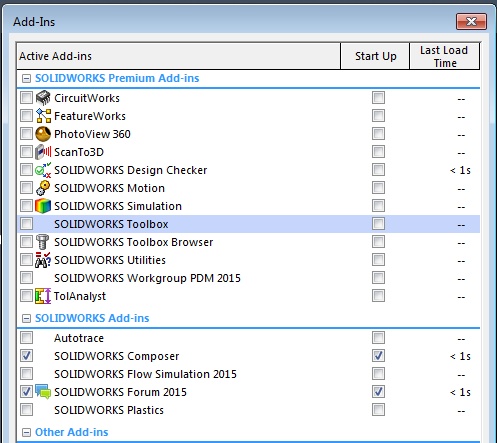Click the SOLIDWORKS Forum 2015 chat icon
Screen dimensions: 497x443
click(x=43, y=392)
